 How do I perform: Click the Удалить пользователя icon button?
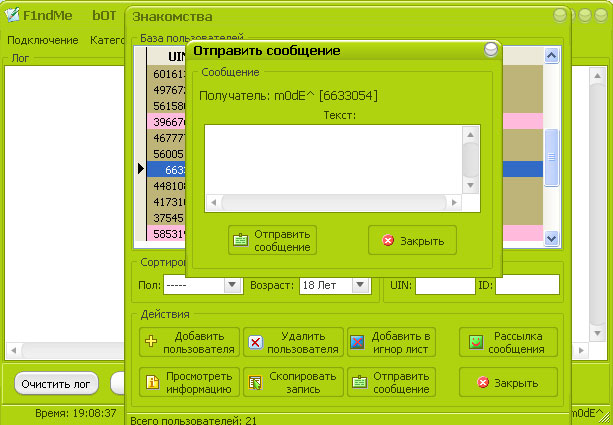(293, 343)
